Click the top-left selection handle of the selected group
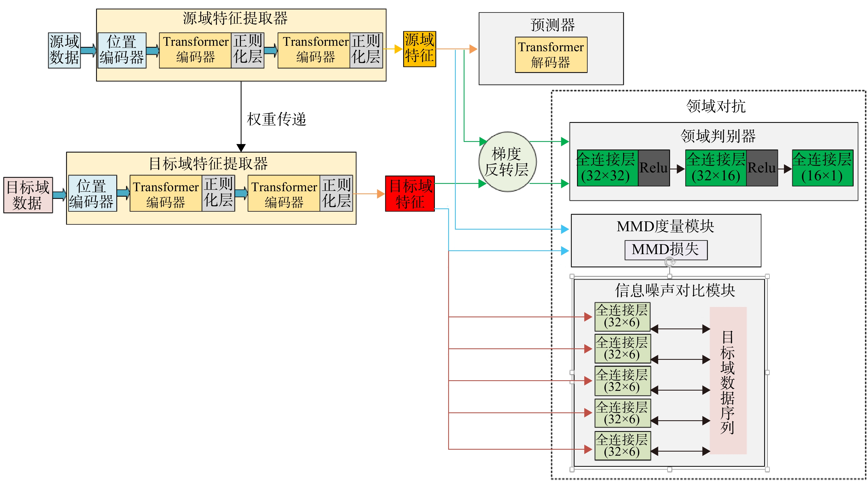Screen dimensions: 868x484 [x=572, y=276]
